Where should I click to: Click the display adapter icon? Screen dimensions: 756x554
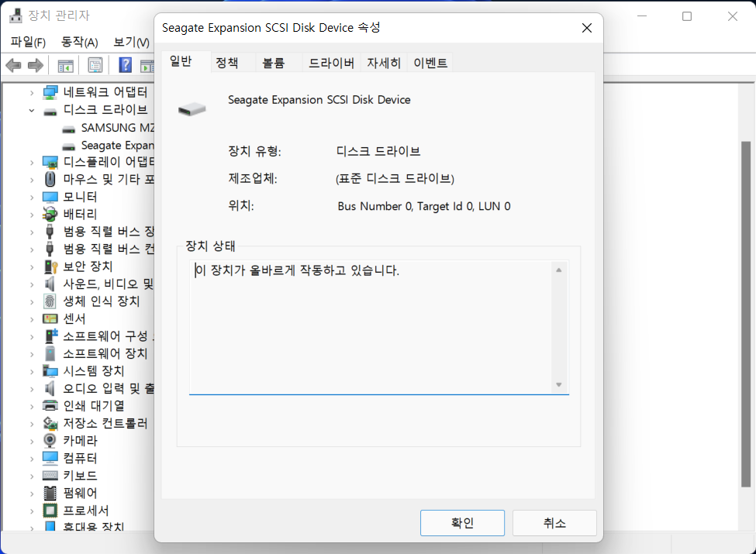(50, 162)
